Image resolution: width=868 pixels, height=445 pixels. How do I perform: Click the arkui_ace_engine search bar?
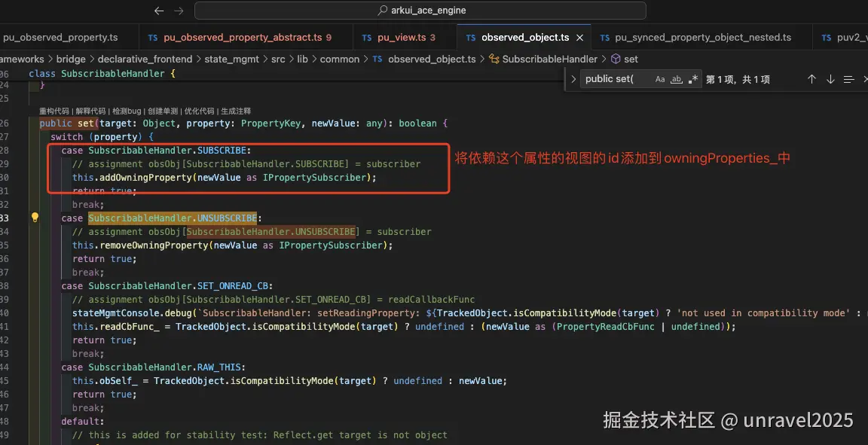[420, 11]
